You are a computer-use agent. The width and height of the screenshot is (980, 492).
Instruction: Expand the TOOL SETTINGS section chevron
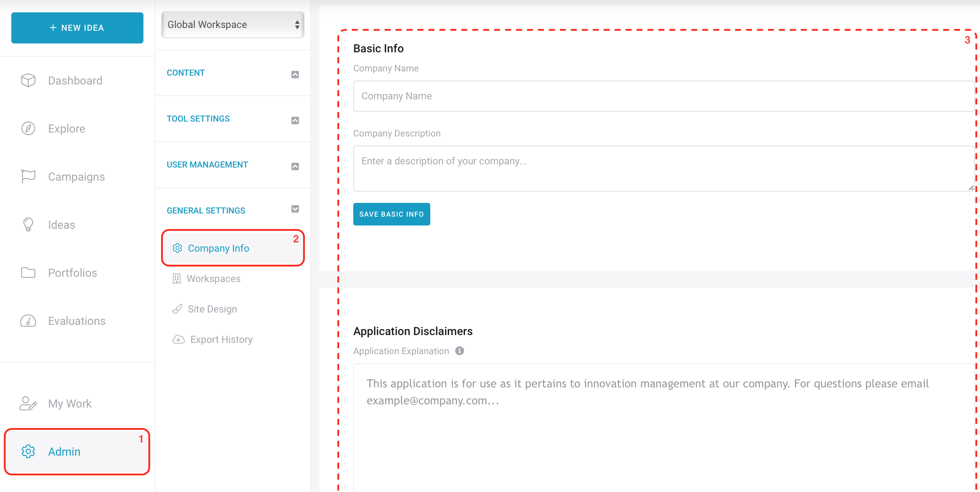295,121
